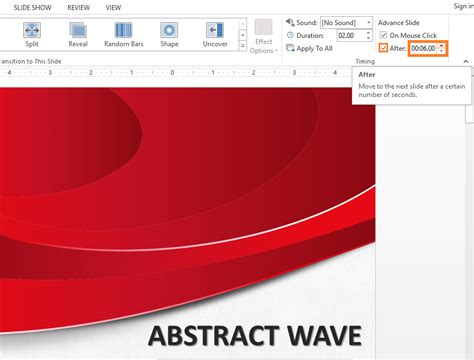This screenshot has width=474, height=360.
Task: Apply the Uncover transition
Action: coord(215,35)
